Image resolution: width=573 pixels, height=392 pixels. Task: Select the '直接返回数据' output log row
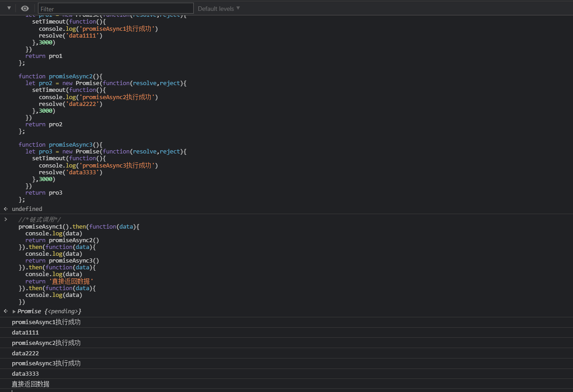tap(286, 384)
